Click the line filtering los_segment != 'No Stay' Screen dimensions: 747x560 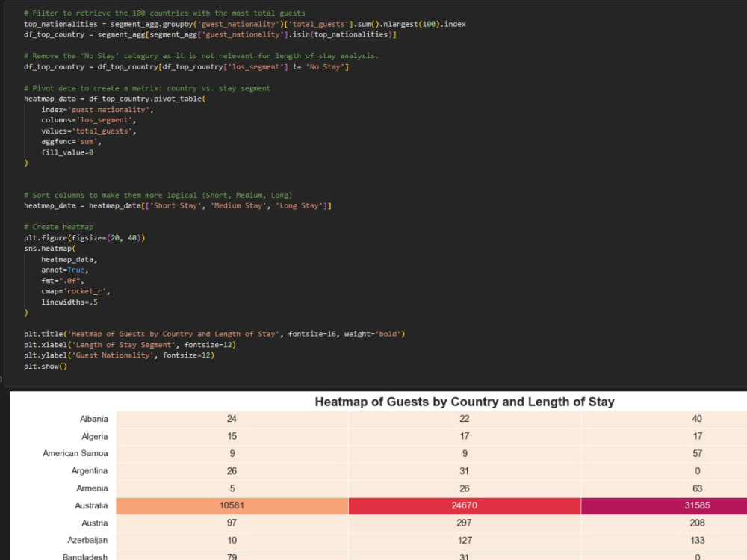coord(186,66)
